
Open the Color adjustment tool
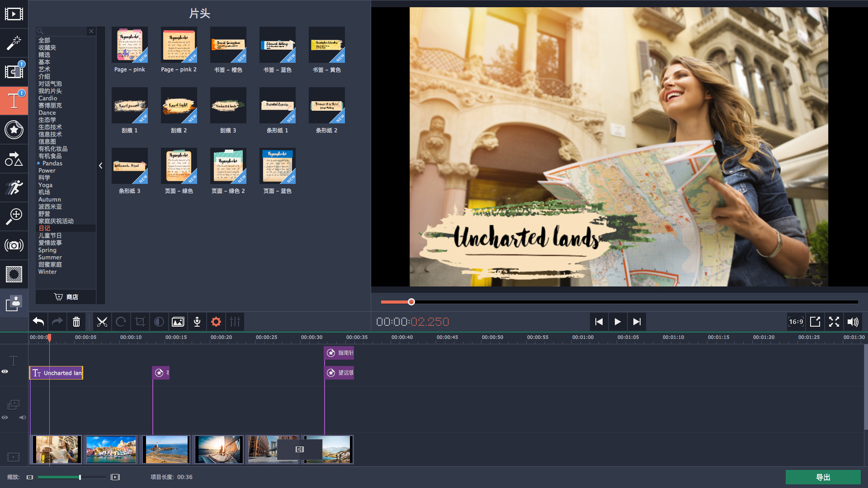[x=159, y=322]
